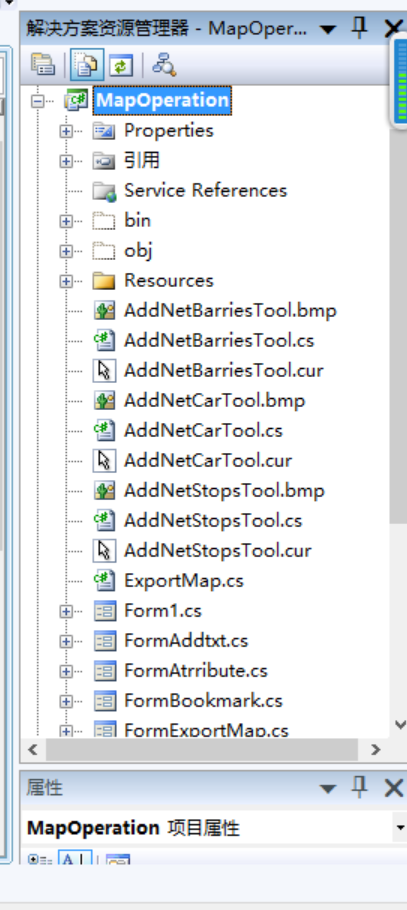Screen dimensions: 407x910
Task: Select the AddNetBarriesTool.bmp file icon
Action: click(104, 310)
